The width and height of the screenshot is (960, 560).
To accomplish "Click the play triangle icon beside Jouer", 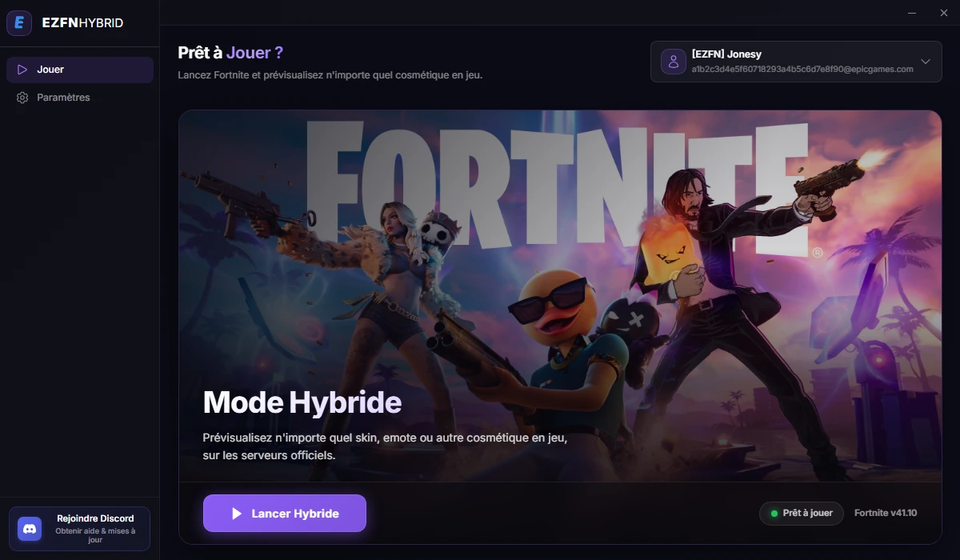I will [22, 70].
